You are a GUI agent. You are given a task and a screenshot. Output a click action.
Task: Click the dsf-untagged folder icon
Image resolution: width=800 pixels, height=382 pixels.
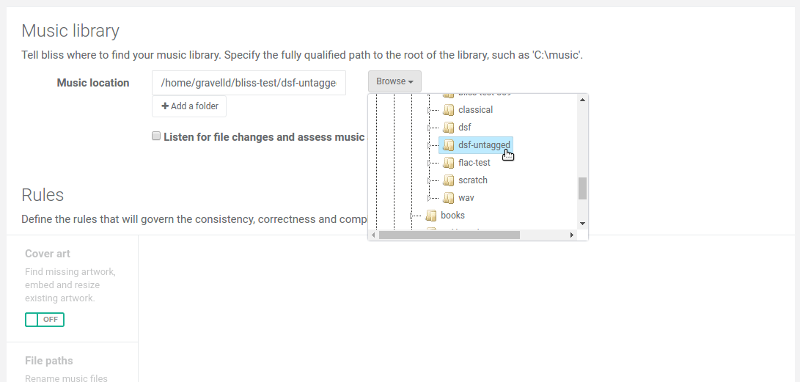tap(448, 145)
